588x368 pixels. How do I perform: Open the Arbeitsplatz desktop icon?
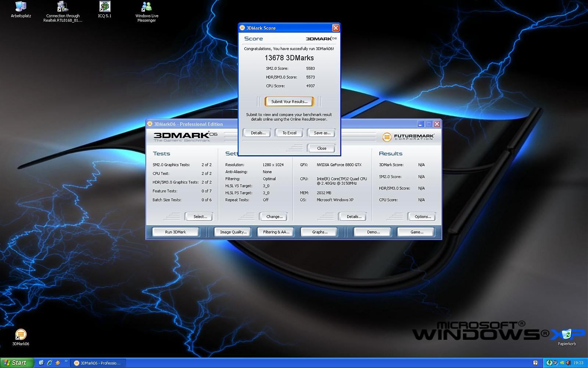(21, 10)
